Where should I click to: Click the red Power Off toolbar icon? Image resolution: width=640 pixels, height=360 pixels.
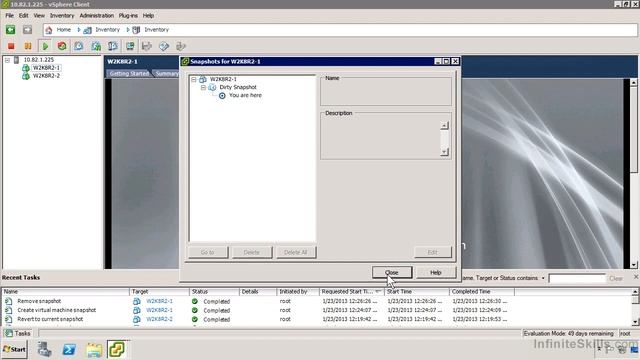[11, 46]
